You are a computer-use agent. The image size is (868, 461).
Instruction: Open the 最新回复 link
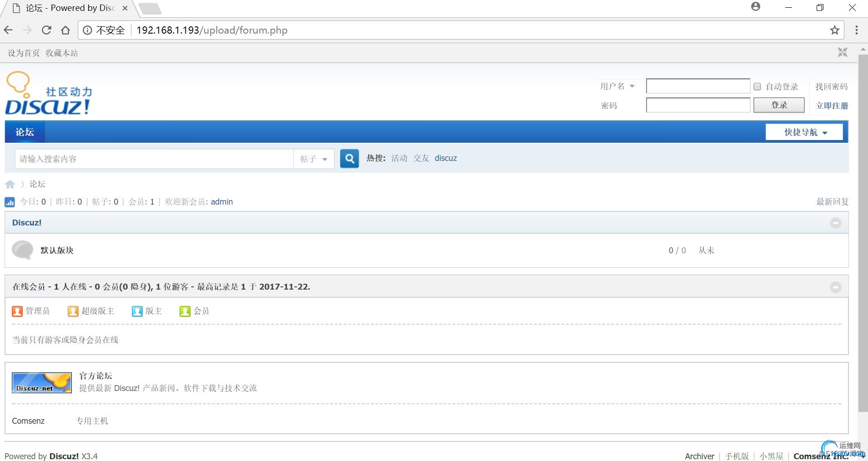click(x=833, y=202)
